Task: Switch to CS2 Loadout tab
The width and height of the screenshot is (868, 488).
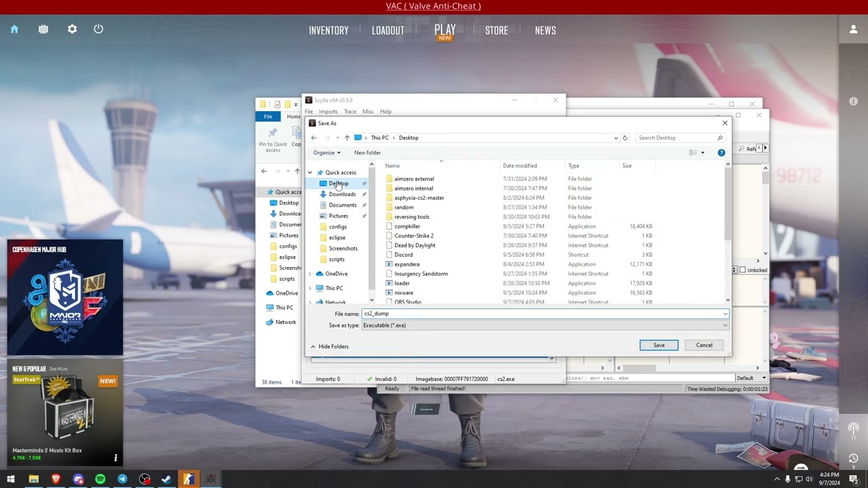Action: (x=388, y=30)
